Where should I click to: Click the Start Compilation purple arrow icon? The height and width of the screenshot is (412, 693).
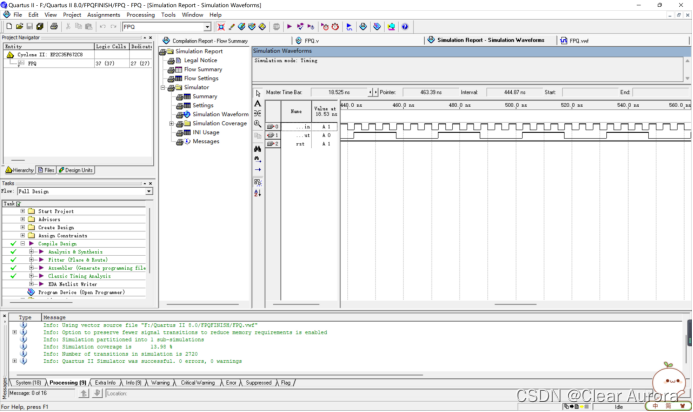[289, 27]
